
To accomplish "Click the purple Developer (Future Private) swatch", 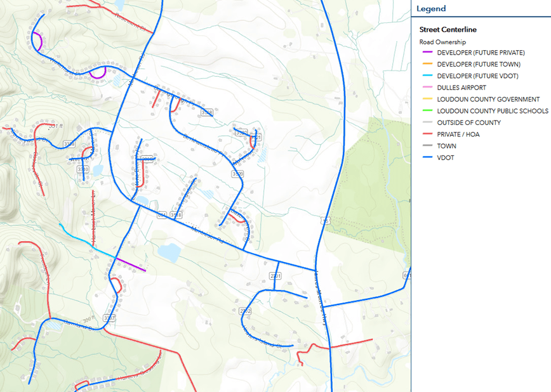I will click(427, 53).
